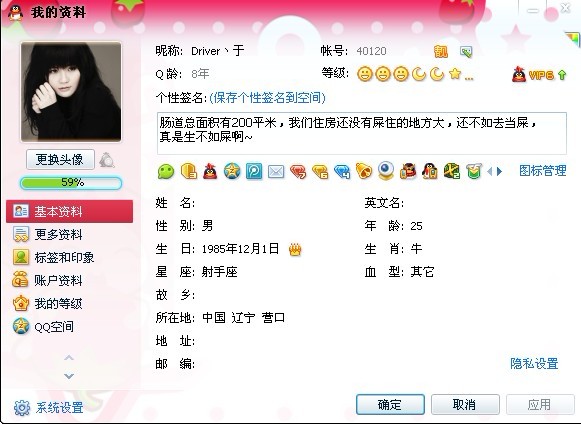Click the golden bell icon
The height and width of the screenshot is (425, 581).
coord(363,171)
